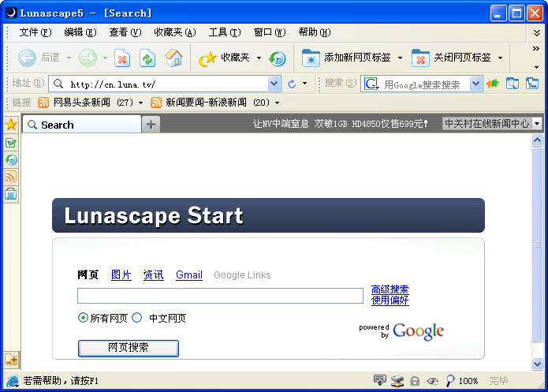Expand the 收藏夹 toolbar dropdown arrow
Image resolution: width=548 pixels, height=392 pixels.
point(259,58)
